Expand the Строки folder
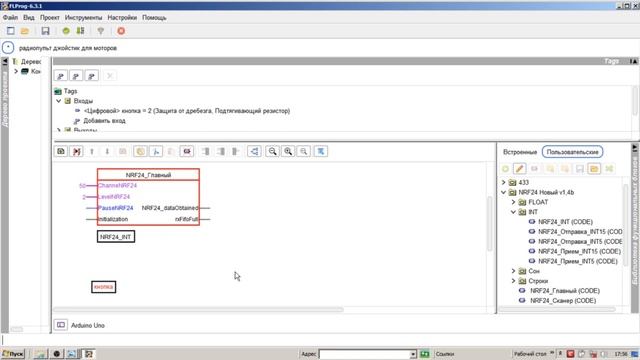This screenshot has height=360, width=640. tap(513, 281)
